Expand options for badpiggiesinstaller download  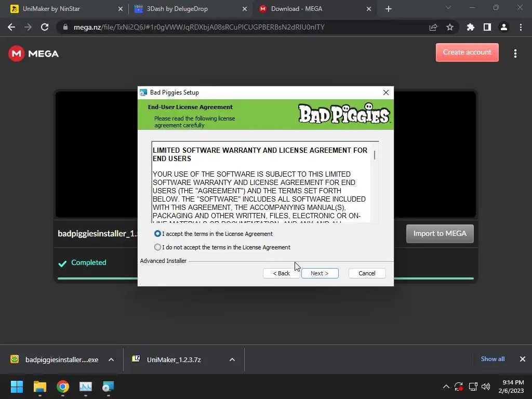tap(111, 360)
